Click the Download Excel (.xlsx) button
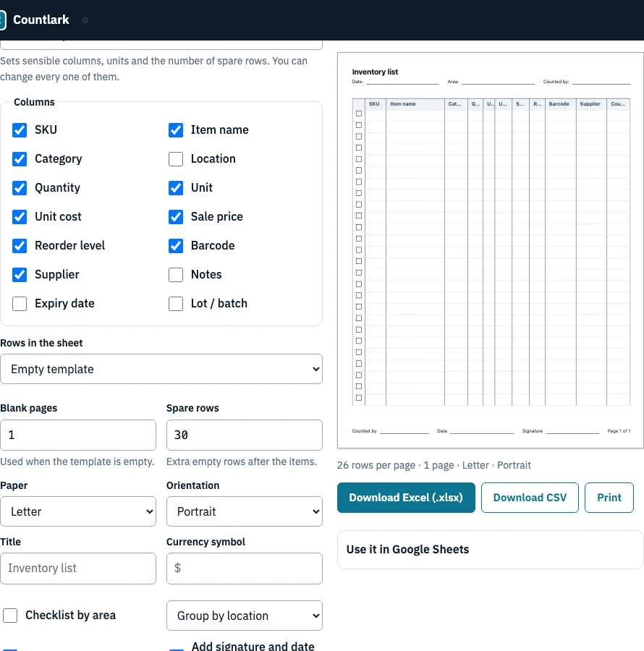644x651 pixels. 406,498
